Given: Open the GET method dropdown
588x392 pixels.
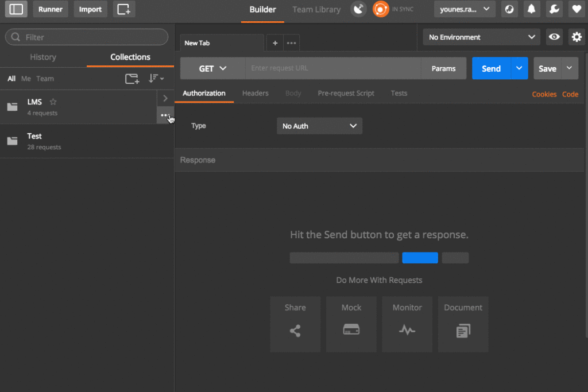Looking at the screenshot, I should 212,68.
